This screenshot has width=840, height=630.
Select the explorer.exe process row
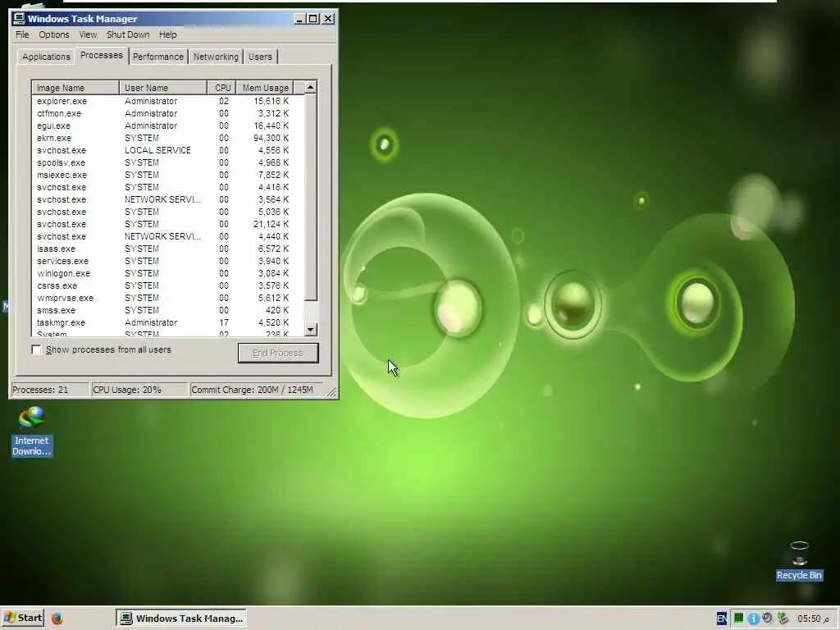[167, 101]
